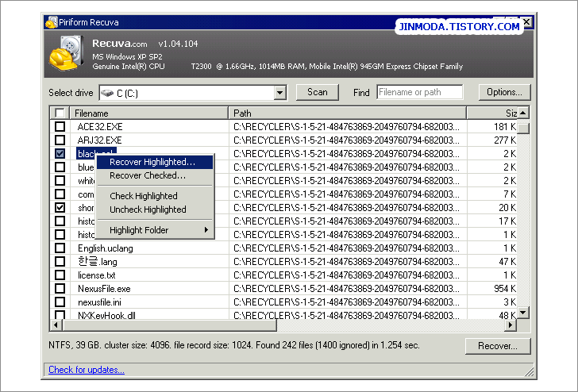Select the ARJ32.EXE filename
This screenshot has width=578, height=392.
coord(99,140)
